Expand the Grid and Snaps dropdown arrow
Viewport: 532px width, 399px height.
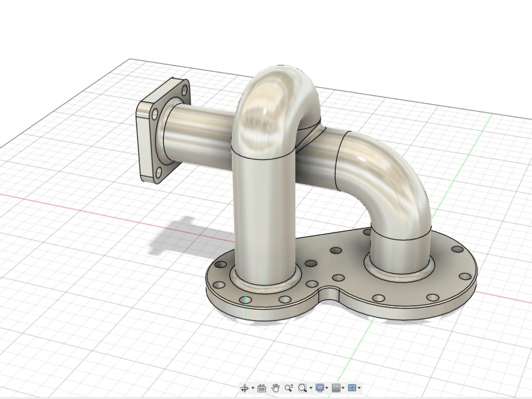343,388
